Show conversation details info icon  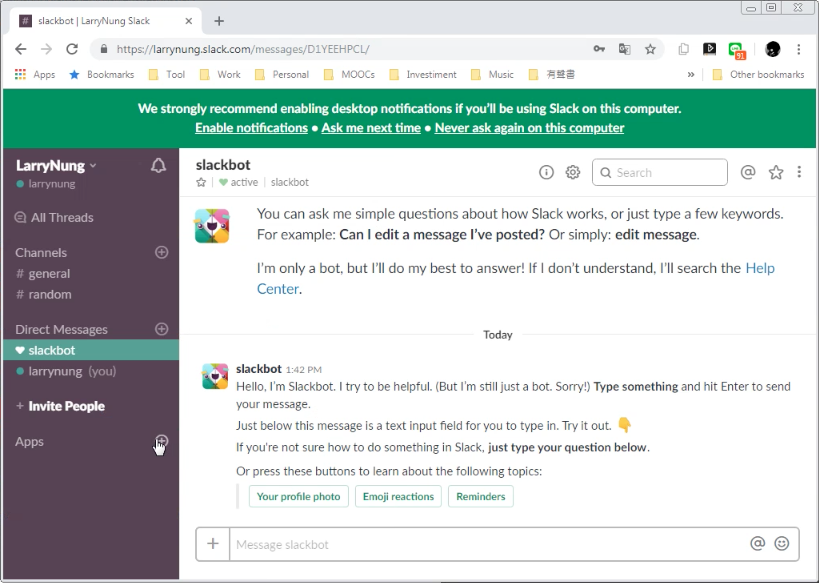(x=546, y=172)
